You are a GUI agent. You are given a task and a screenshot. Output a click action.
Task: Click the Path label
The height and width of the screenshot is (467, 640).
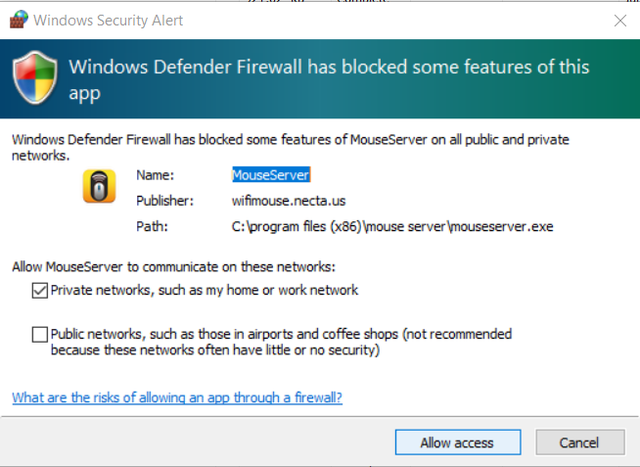[x=150, y=226]
